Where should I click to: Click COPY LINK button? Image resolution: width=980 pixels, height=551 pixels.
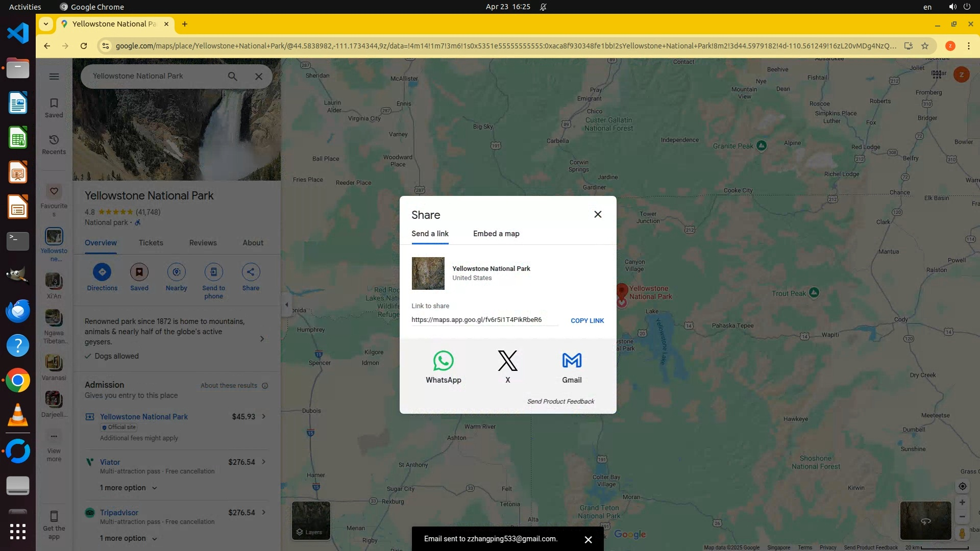point(587,321)
